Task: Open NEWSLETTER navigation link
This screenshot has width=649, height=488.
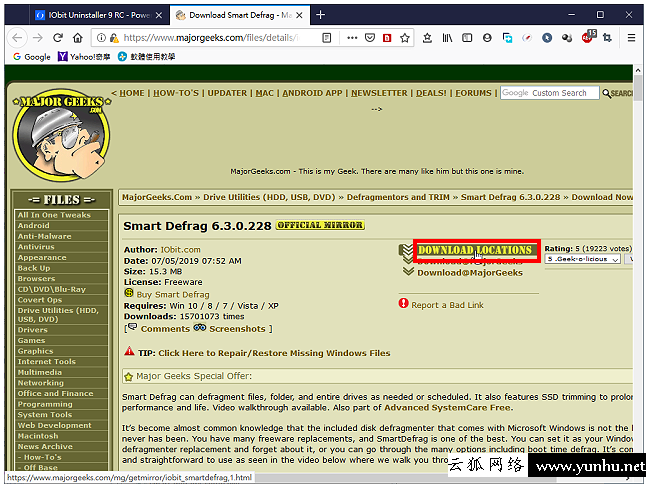Action: 379,93
